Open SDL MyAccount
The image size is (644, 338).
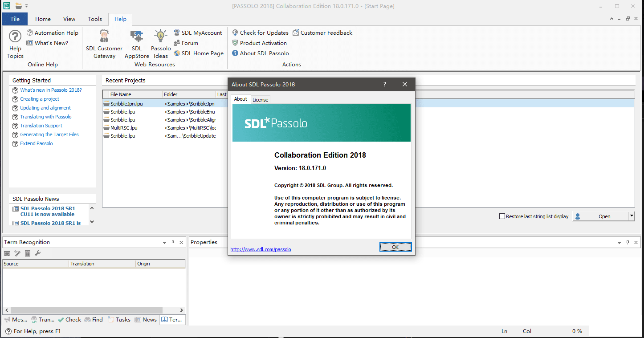pos(198,33)
